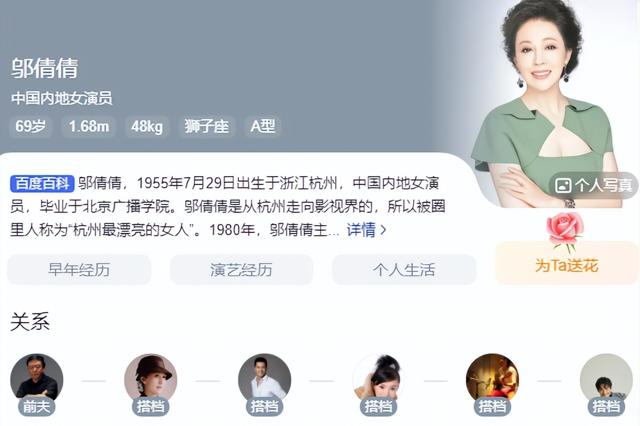The image size is (640, 426).
Task: Select the 个人生活 tab
Action: click(x=404, y=269)
